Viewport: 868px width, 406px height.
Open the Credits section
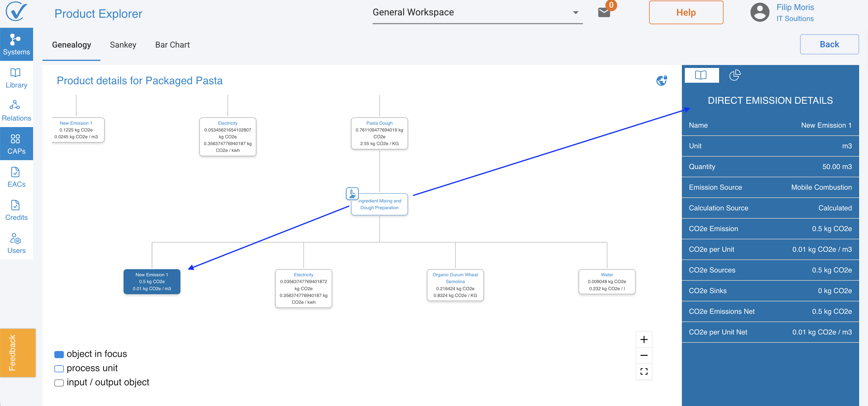point(16,210)
